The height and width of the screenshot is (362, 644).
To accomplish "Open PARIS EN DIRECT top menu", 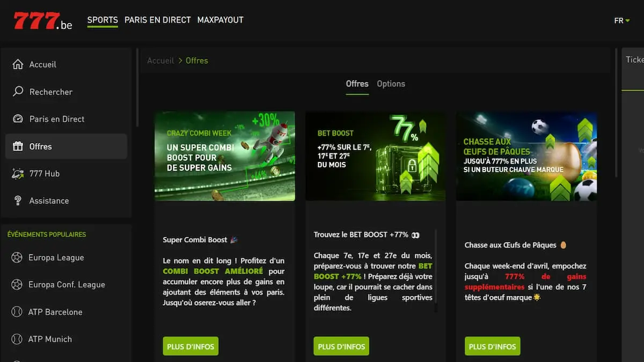I will coord(158,20).
